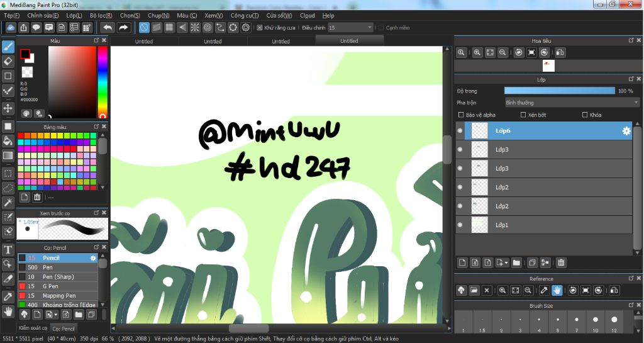Open the Pha trộn blend mode dropdown

[x=572, y=103]
